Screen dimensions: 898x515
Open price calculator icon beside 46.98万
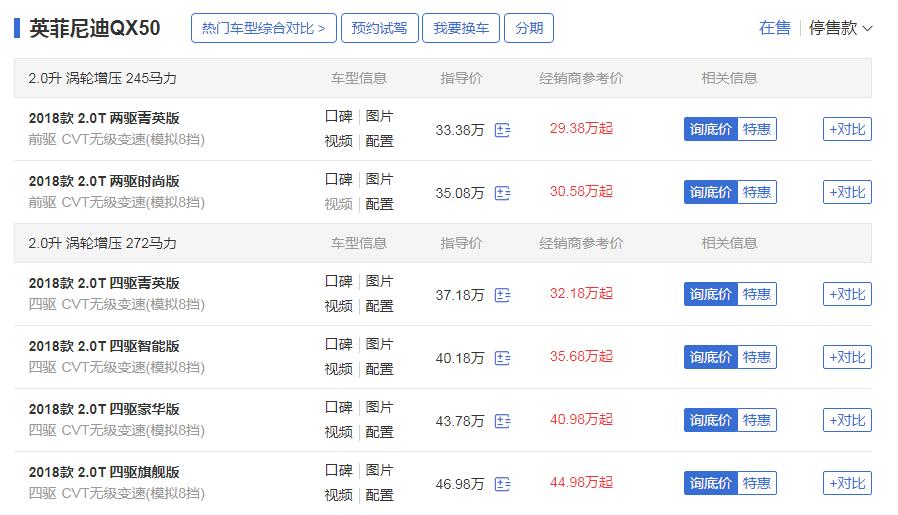click(502, 484)
